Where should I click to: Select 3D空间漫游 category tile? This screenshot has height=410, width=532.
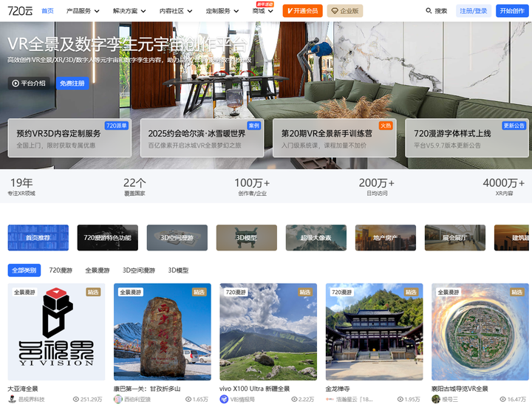(x=177, y=238)
